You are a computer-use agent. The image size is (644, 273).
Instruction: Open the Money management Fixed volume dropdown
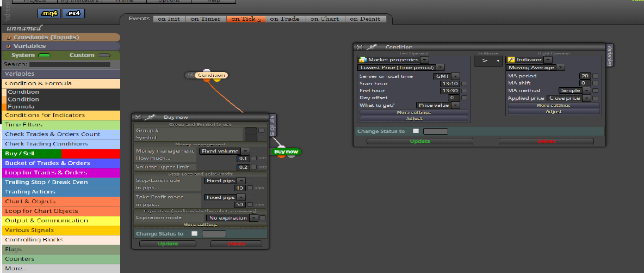[246, 151]
